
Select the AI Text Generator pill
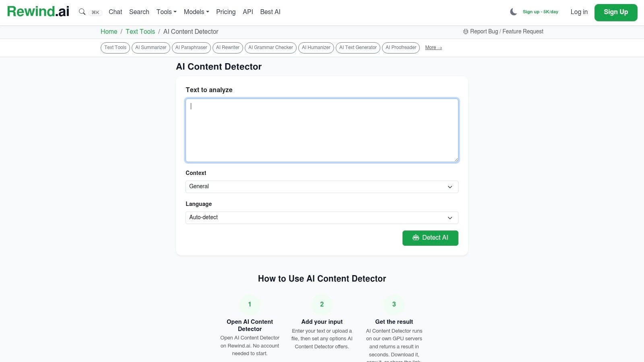(358, 47)
